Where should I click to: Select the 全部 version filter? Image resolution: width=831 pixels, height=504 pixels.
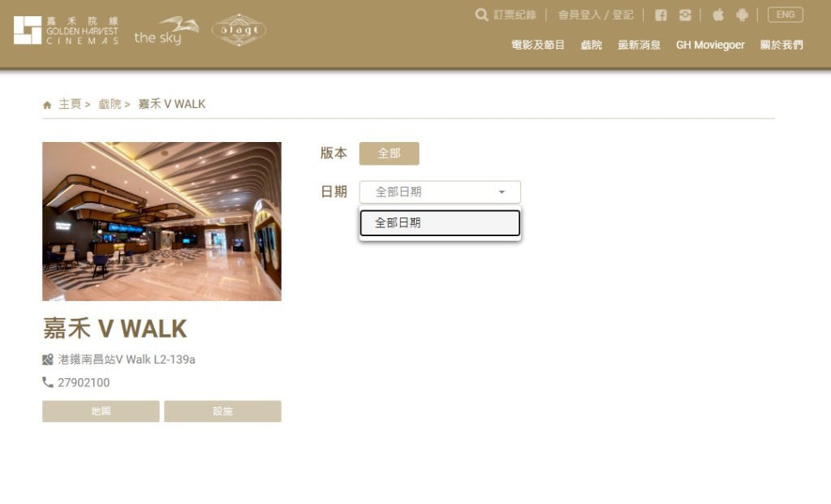point(389,153)
